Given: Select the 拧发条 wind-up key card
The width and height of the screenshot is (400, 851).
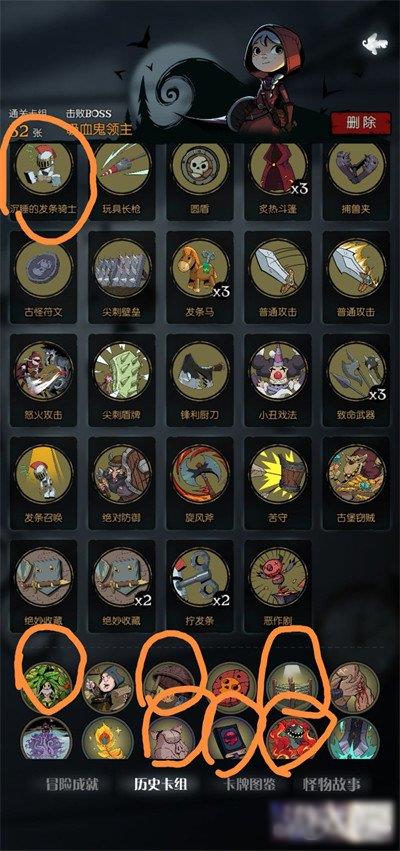Looking at the screenshot, I should (200, 585).
